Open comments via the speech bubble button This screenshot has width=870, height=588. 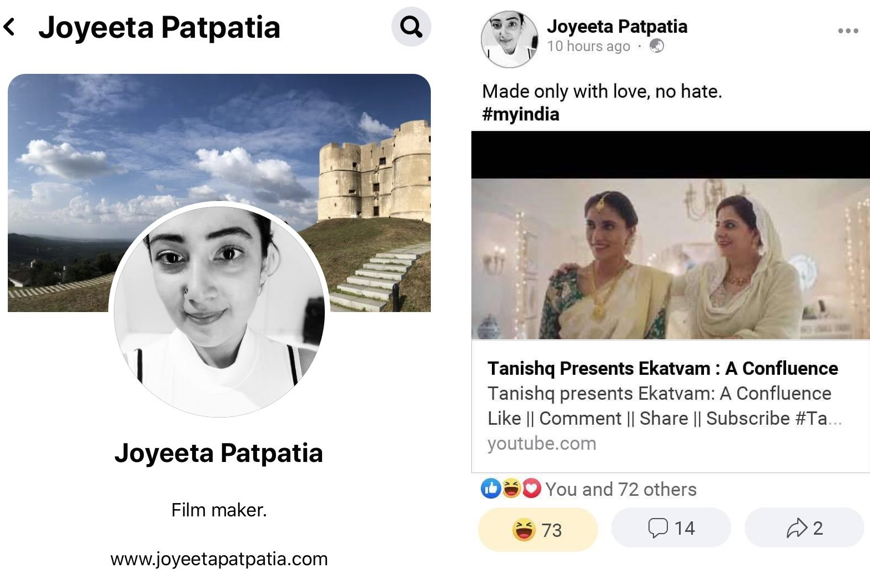pyautogui.click(x=671, y=528)
